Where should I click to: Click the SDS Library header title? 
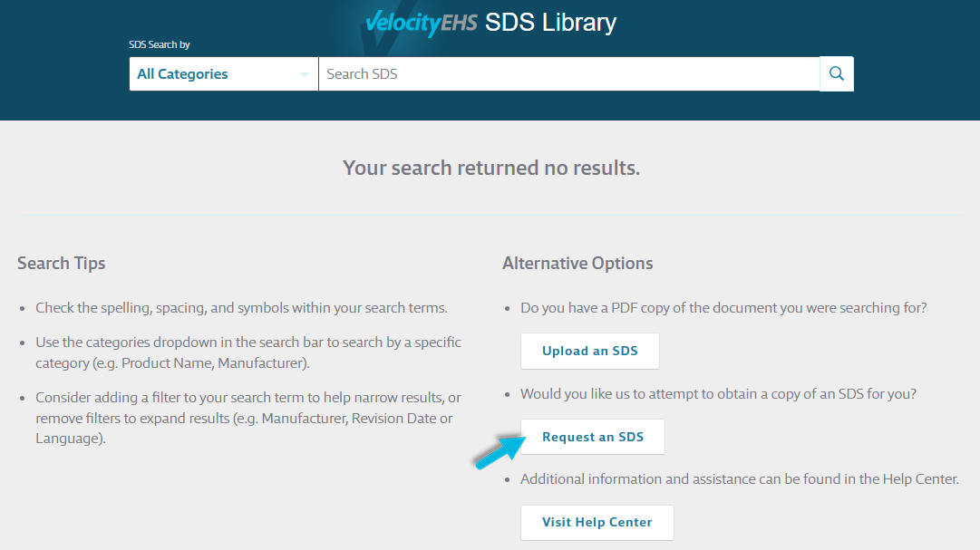550,23
